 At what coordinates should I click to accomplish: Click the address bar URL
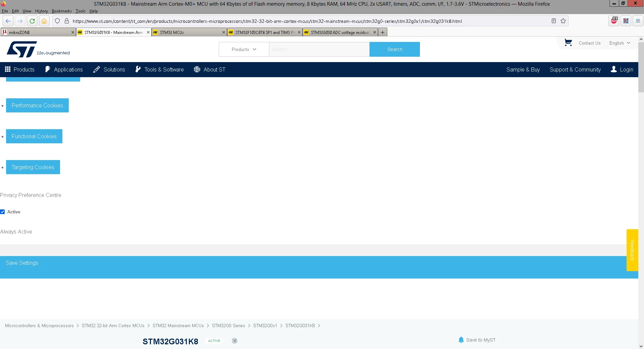click(x=267, y=21)
